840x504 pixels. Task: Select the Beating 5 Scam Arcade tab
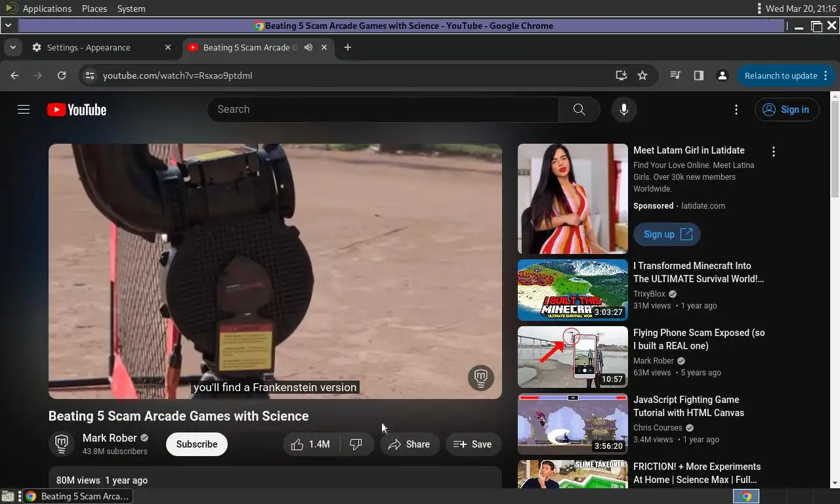pos(257,47)
